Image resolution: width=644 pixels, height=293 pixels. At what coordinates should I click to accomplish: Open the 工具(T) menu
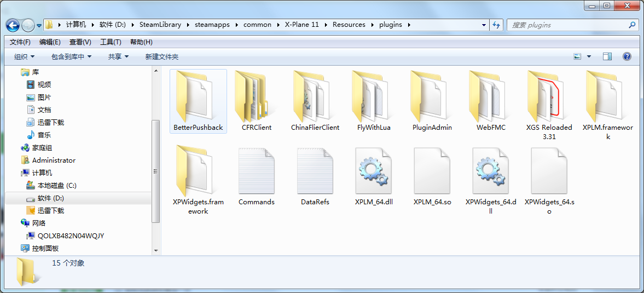pyautogui.click(x=111, y=42)
